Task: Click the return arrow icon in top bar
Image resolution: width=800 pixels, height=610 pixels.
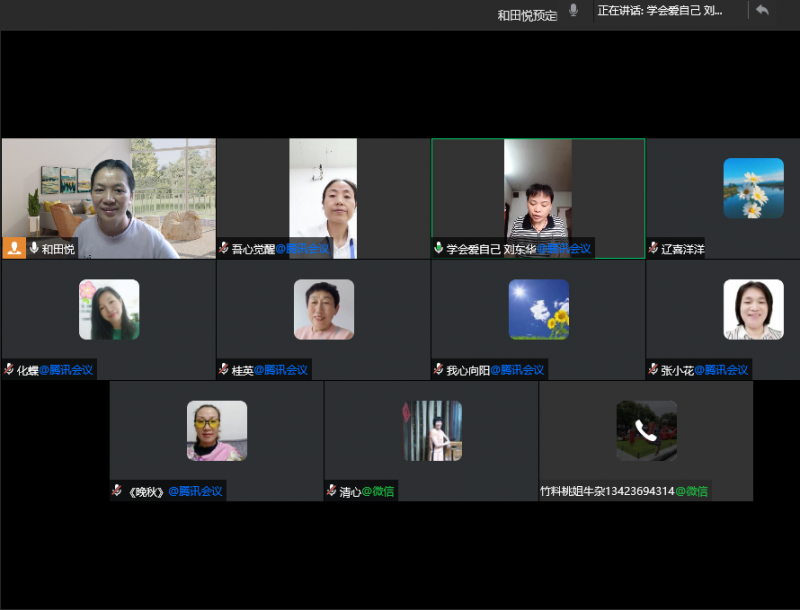Action: (x=762, y=10)
